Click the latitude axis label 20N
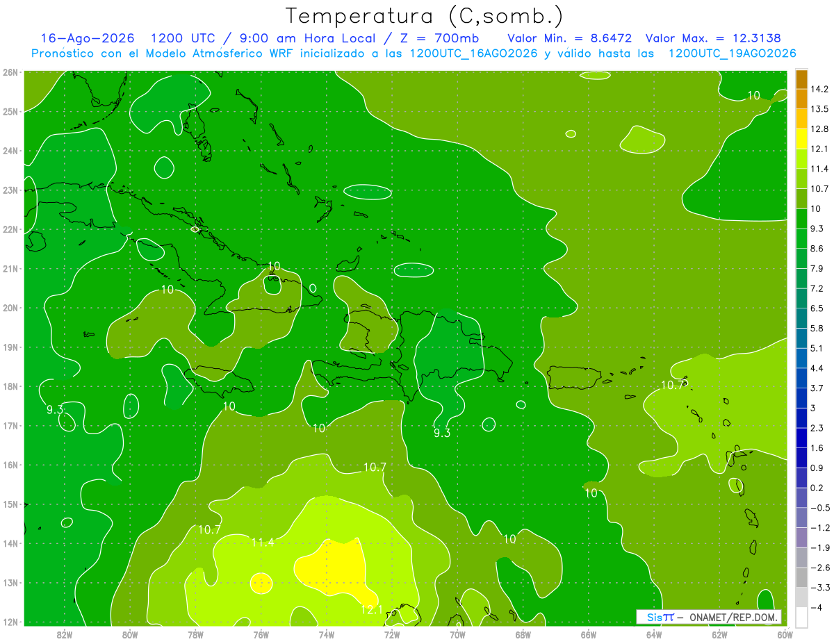834x644 pixels. pyautogui.click(x=10, y=308)
